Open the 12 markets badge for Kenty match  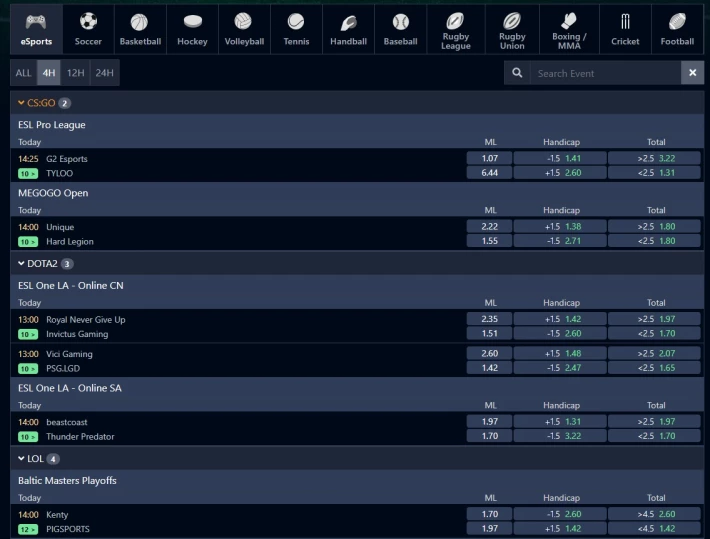[28, 529]
